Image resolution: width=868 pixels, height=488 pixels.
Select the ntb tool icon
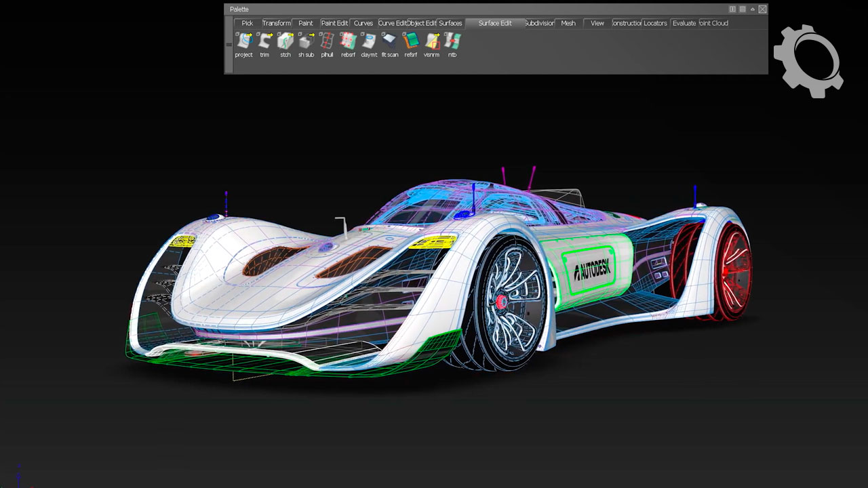(452, 41)
